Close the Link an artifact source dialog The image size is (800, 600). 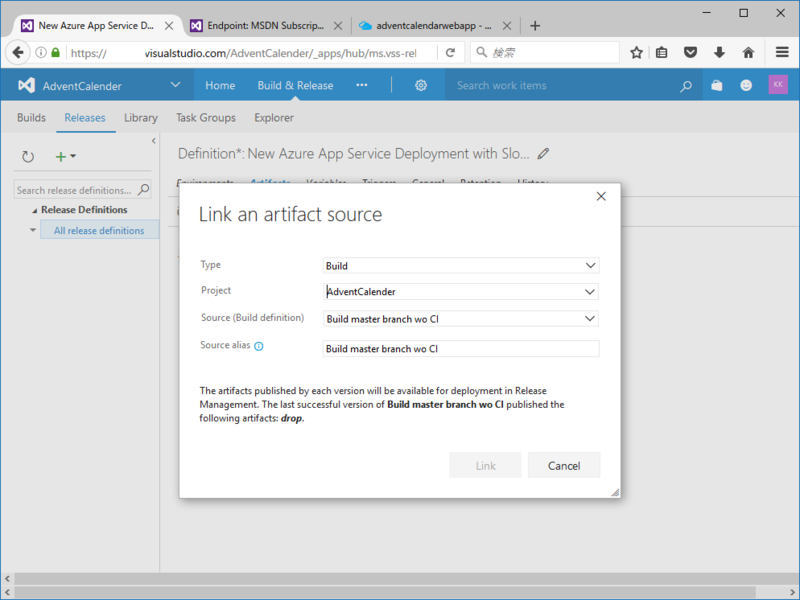[601, 196]
